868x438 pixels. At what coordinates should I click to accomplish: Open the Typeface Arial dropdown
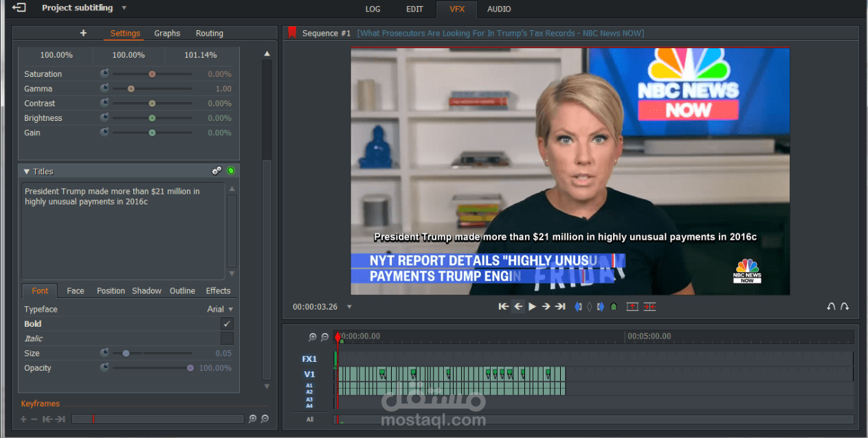(x=220, y=309)
